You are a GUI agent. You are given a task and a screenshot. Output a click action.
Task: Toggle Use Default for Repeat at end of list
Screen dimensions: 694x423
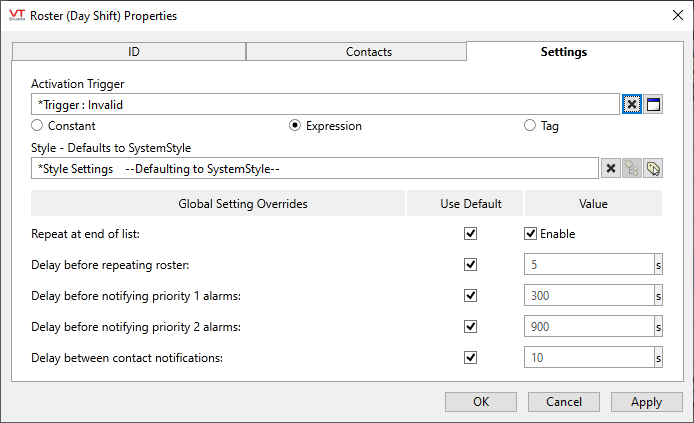471,234
